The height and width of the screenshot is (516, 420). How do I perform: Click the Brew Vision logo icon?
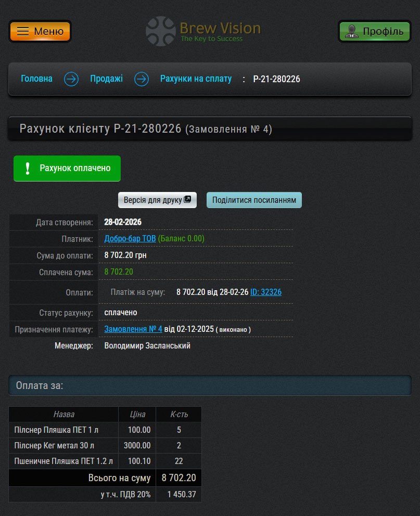(x=160, y=31)
